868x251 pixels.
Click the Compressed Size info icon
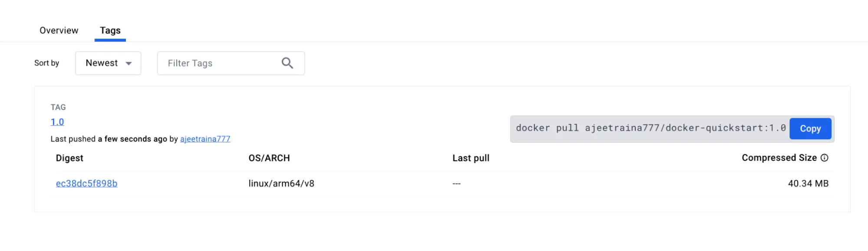(x=824, y=157)
